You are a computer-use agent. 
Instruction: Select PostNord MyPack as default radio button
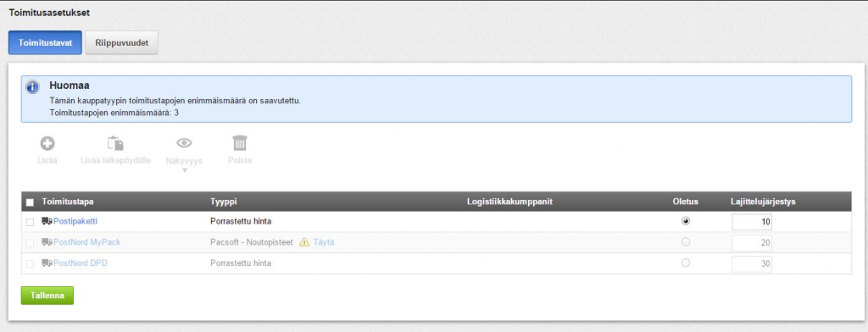686,242
